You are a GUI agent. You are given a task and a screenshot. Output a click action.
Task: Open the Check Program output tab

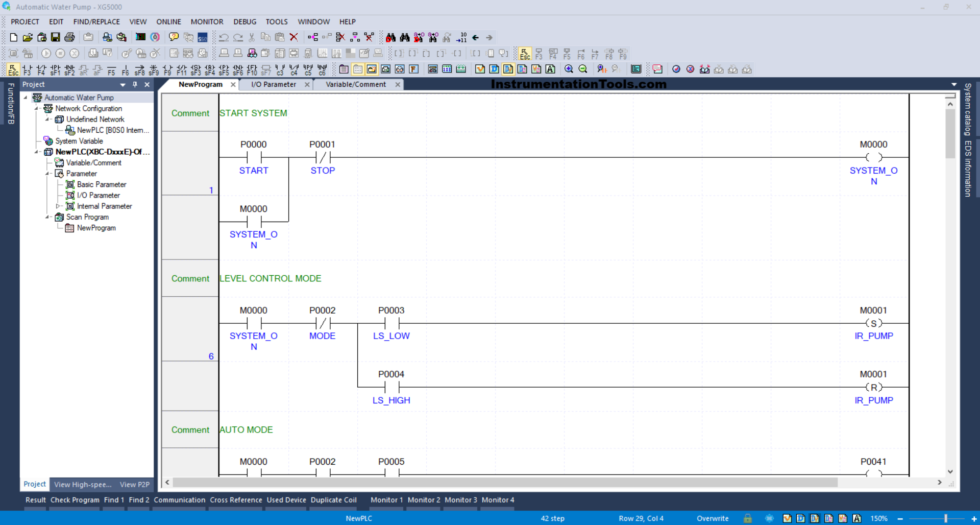[x=75, y=500]
